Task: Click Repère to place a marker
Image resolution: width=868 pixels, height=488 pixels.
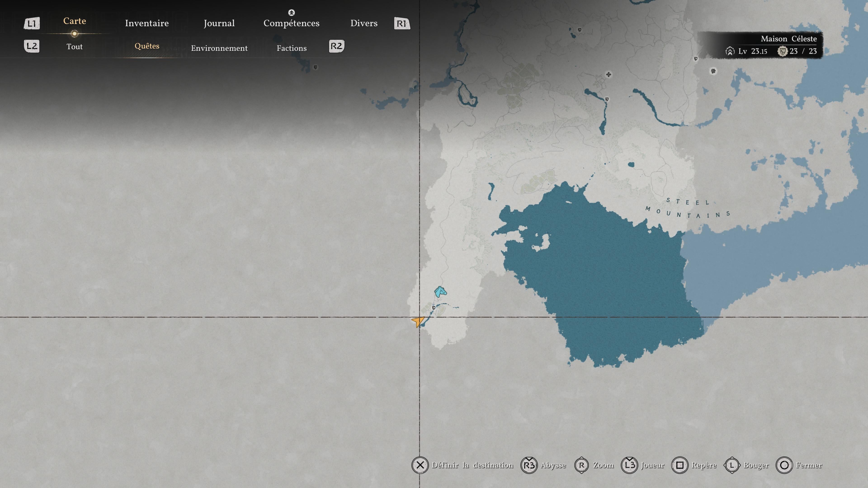Action: (x=704, y=465)
